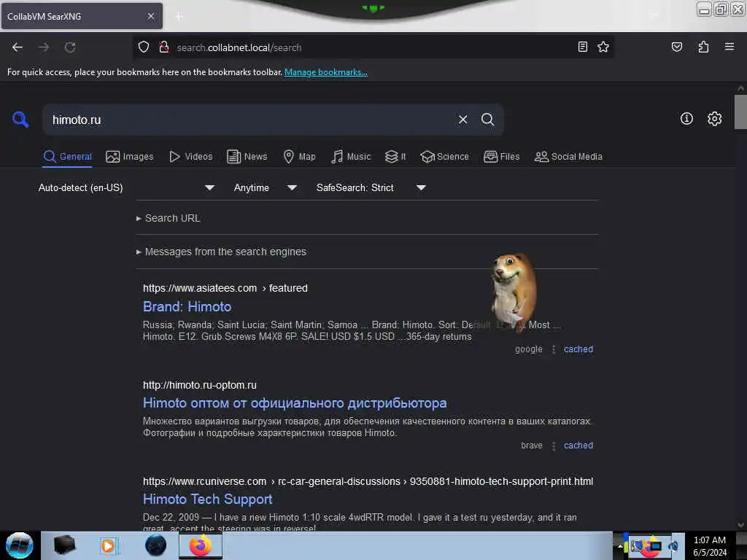Viewport: 747px width, 560px height.
Task: Click the insecure connection padlock icon
Action: (x=164, y=47)
